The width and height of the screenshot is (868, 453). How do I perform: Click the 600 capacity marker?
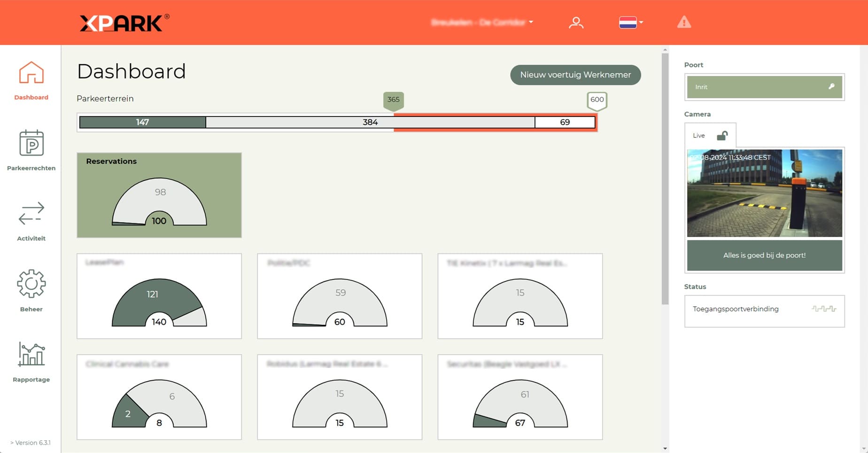[x=597, y=100]
